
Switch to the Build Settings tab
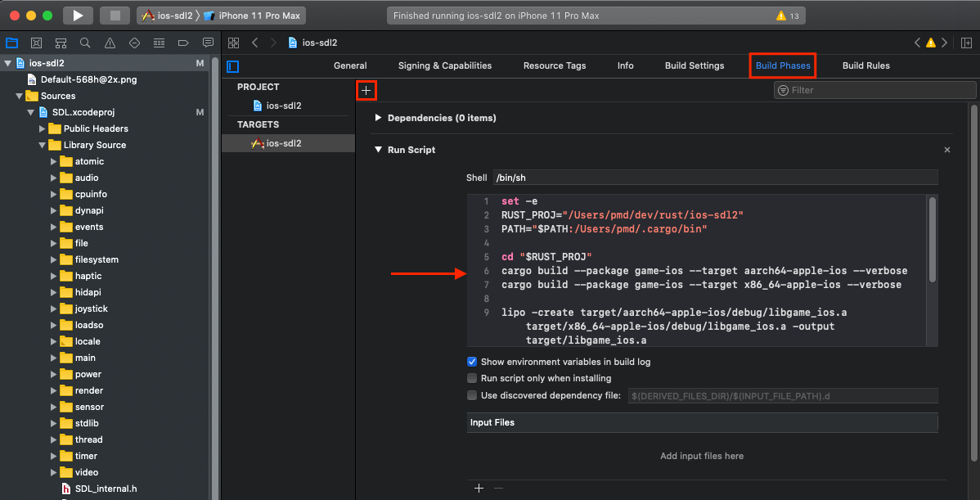coord(694,65)
